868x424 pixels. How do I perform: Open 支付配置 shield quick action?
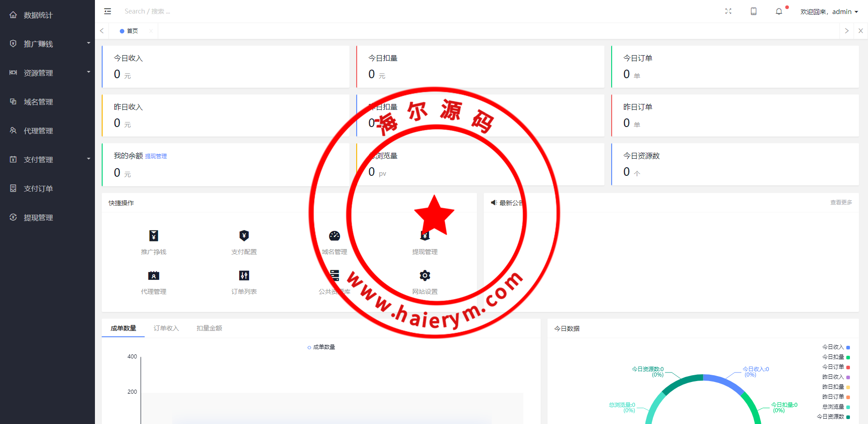click(x=244, y=236)
